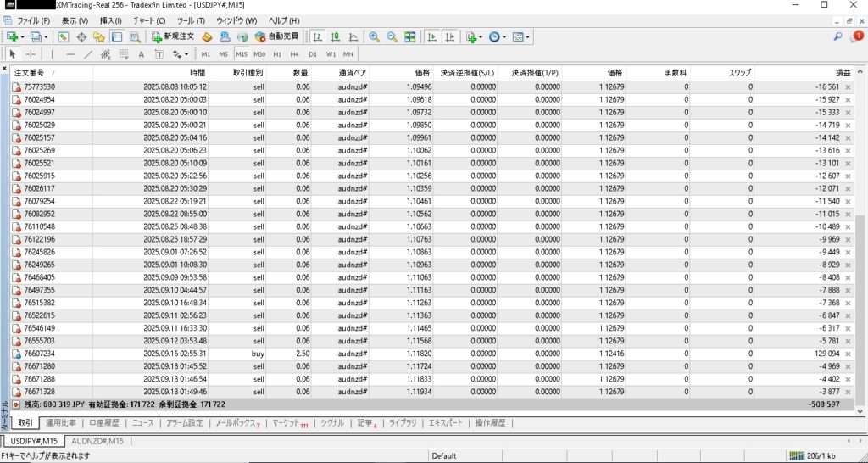Click the 新規注文 (New Order) button

pyautogui.click(x=173, y=37)
